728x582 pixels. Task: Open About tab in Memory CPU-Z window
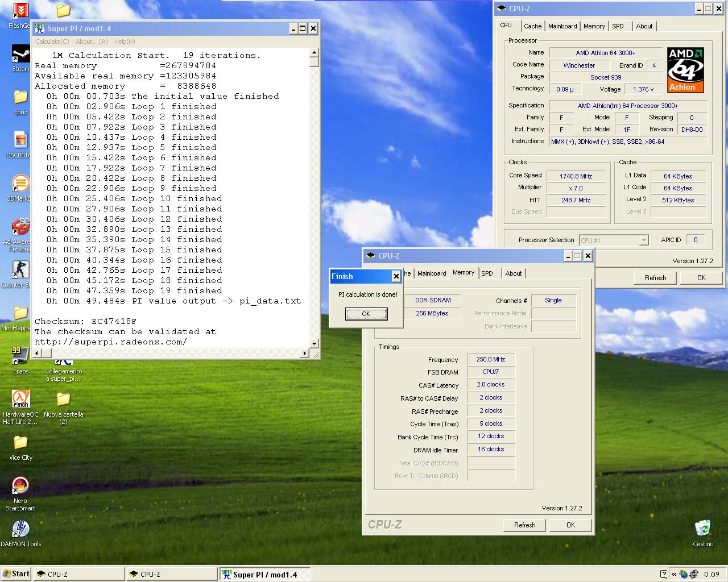click(514, 273)
